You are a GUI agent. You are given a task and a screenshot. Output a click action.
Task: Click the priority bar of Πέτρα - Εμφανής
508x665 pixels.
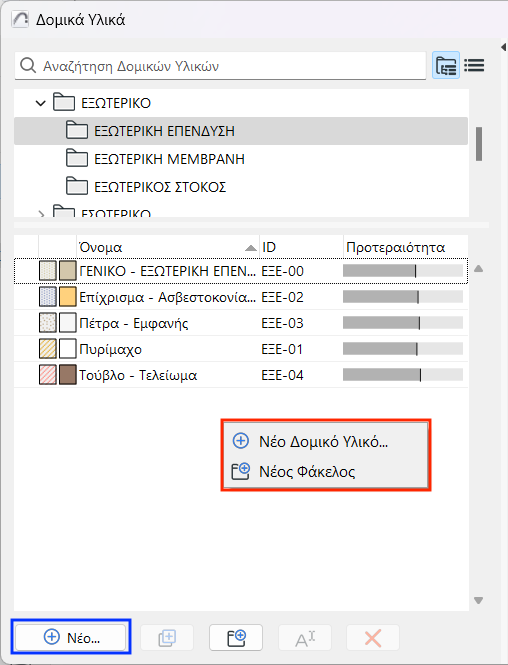point(403,323)
